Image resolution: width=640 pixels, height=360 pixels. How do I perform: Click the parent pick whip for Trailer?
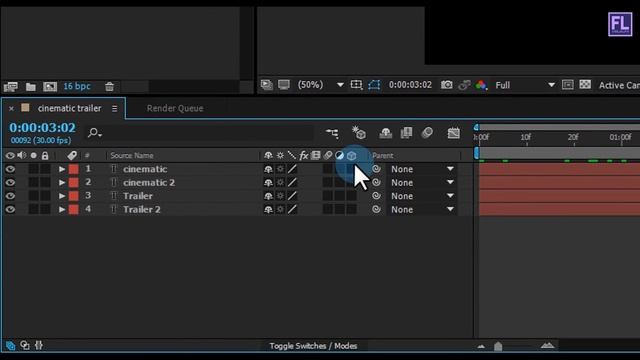click(x=376, y=196)
